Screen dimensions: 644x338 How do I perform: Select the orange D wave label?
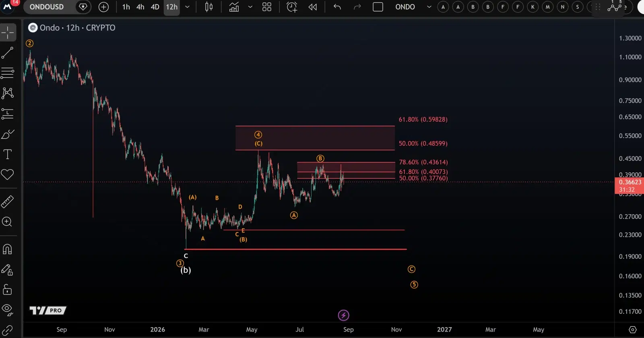tap(240, 207)
